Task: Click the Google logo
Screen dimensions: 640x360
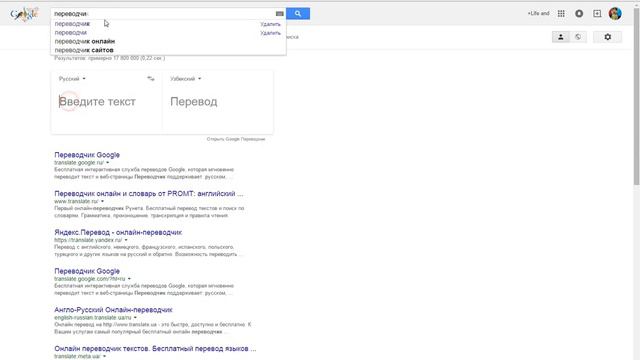Action: [24, 14]
